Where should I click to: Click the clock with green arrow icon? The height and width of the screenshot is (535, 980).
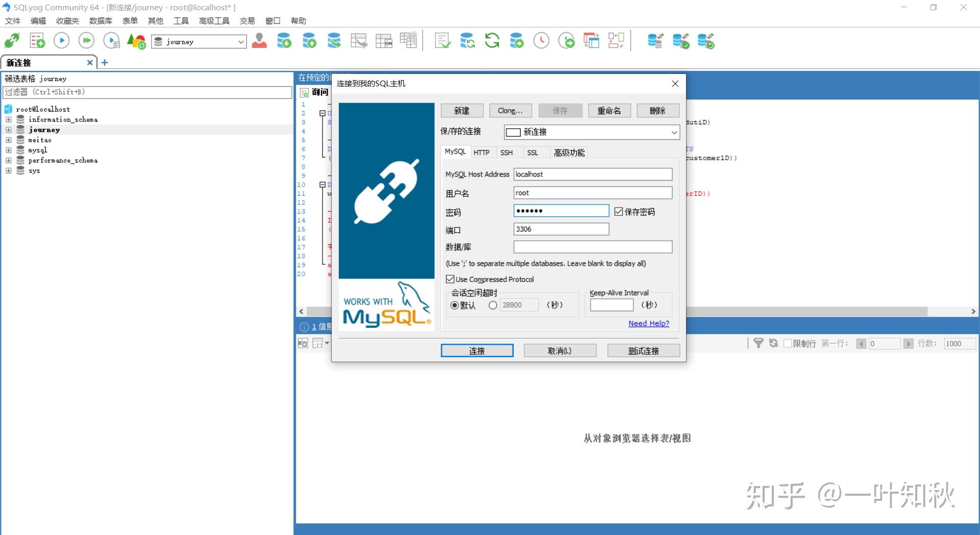(x=566, y=41)
